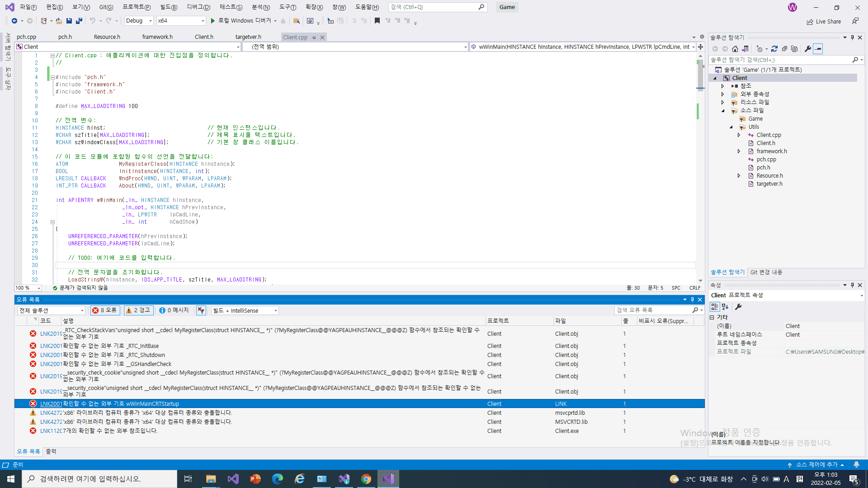Click the editor vertical scrollbar thumb
The image size is (868, 488).
(700, 75)
